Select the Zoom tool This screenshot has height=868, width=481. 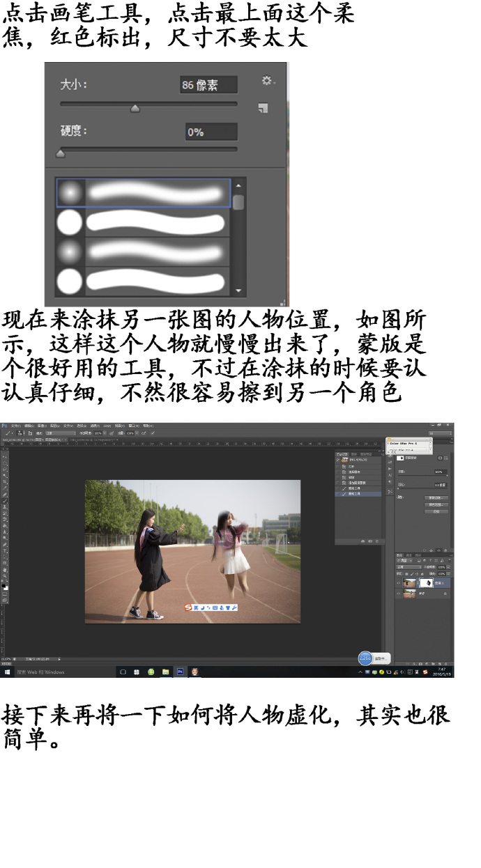click(x=5, y=575)
